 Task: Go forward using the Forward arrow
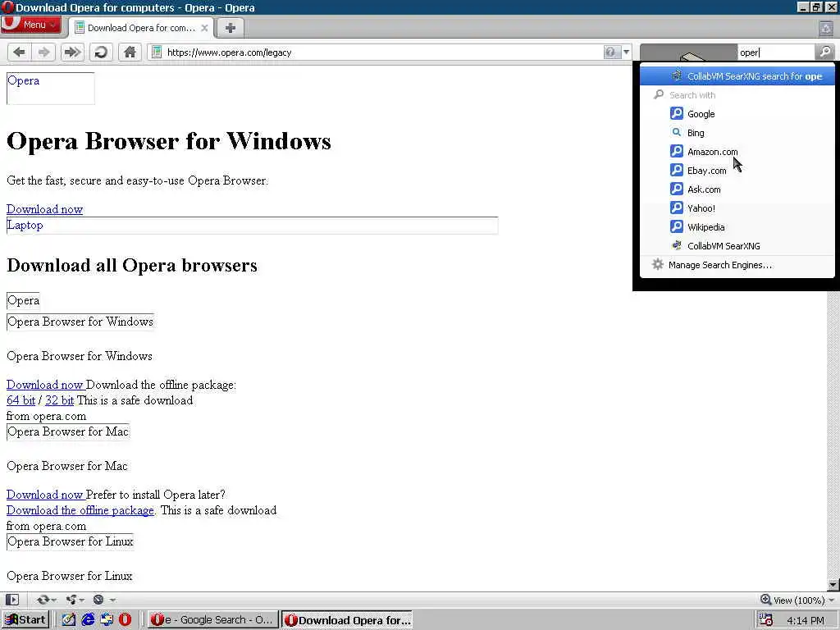pos(44,52)
